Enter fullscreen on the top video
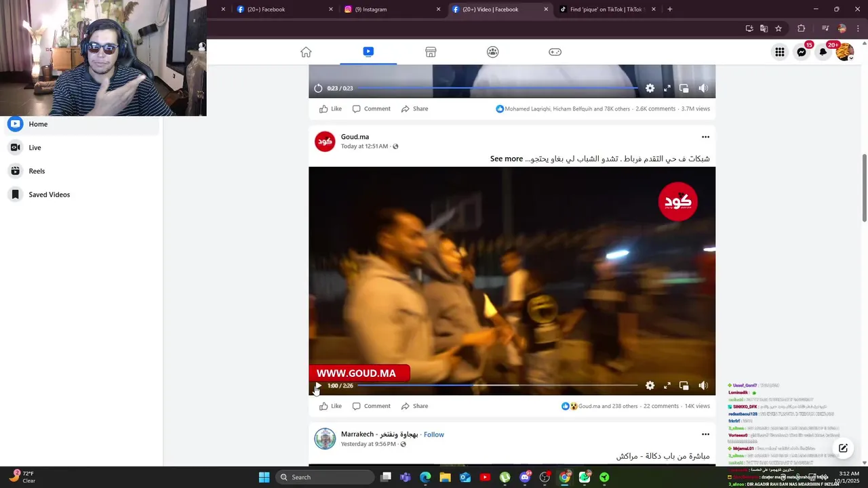This screenshot has width=868, height=488. click(x=667, y=88)
